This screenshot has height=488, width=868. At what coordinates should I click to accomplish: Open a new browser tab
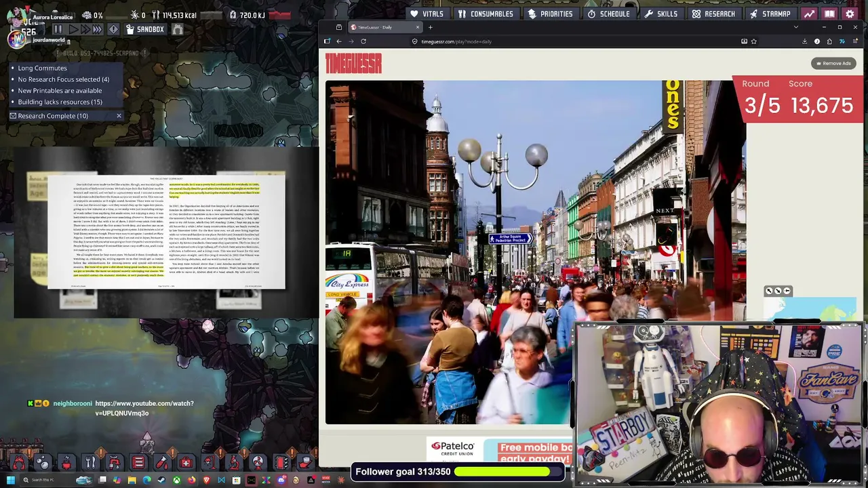(430, 27)
